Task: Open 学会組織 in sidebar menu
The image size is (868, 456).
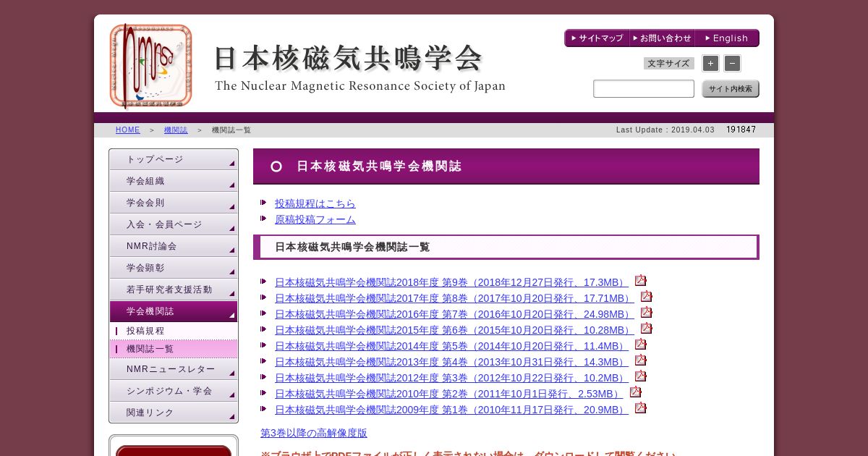Action: tap(174, 181)
